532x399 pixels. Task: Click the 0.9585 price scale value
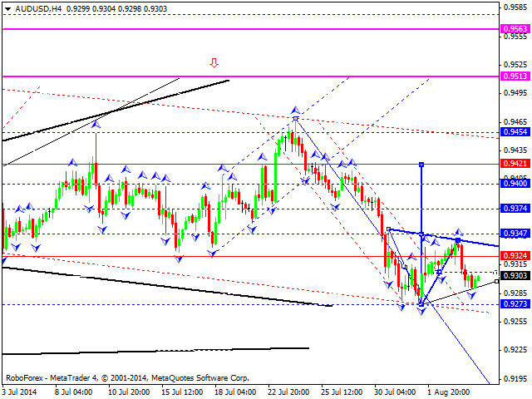(x=515, y=7)
